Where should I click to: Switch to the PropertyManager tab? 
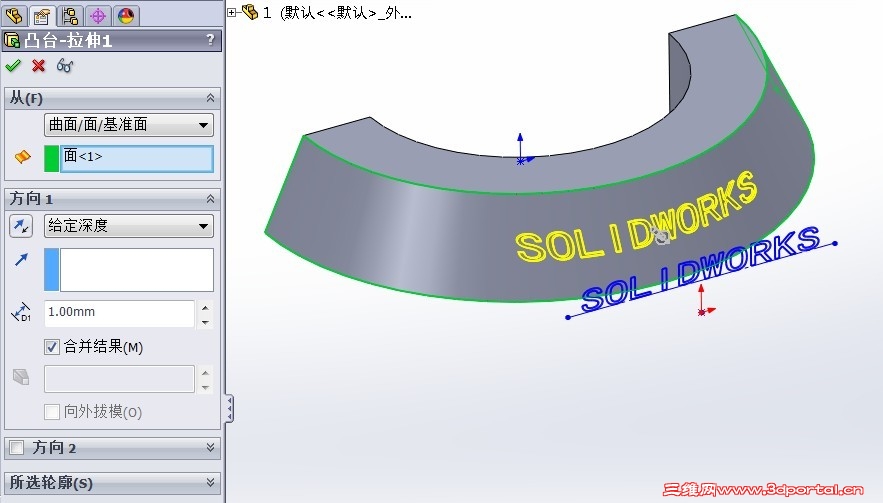tap(42, 16)
